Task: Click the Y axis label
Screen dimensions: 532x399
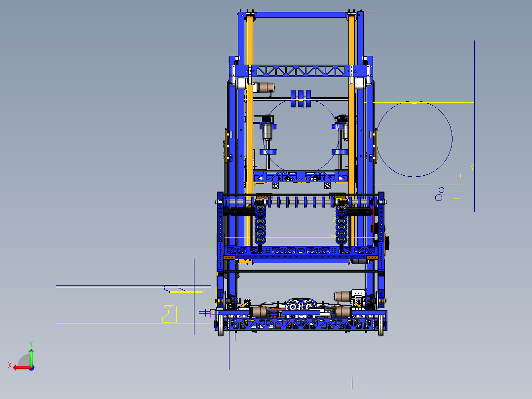Action: [x=32, y=343]
